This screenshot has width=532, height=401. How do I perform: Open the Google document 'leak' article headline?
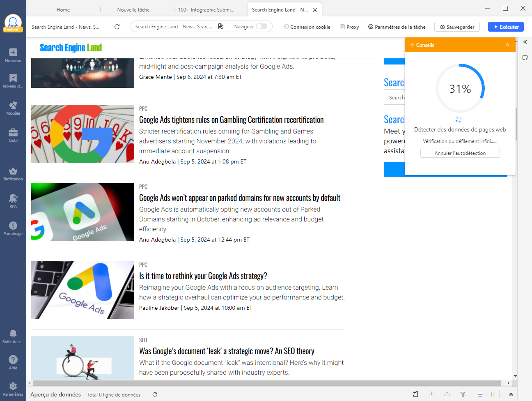pyautogui.click(x=227, y=351)
